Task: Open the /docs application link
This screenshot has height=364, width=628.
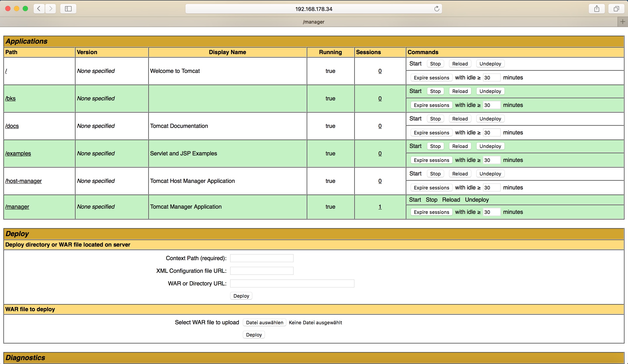Action: click(x=12, y=126)
